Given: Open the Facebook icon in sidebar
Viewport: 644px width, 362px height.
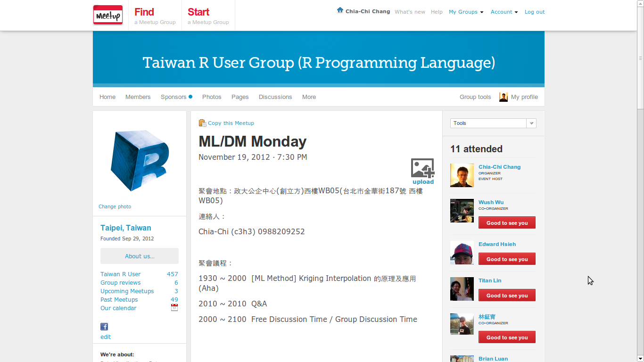Looking at the screenshot, I should click(104, 327).
